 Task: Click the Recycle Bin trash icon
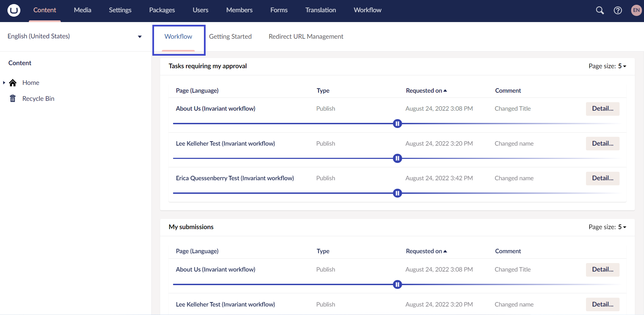point(13,98)
